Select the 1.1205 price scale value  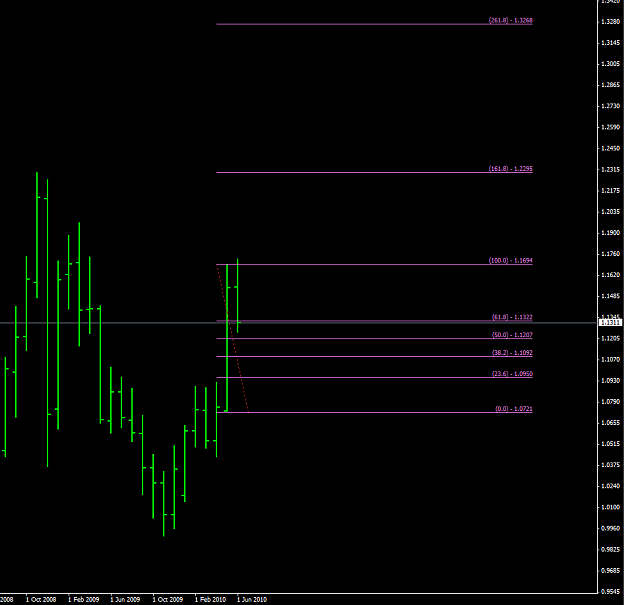click(x=611, y=338)
